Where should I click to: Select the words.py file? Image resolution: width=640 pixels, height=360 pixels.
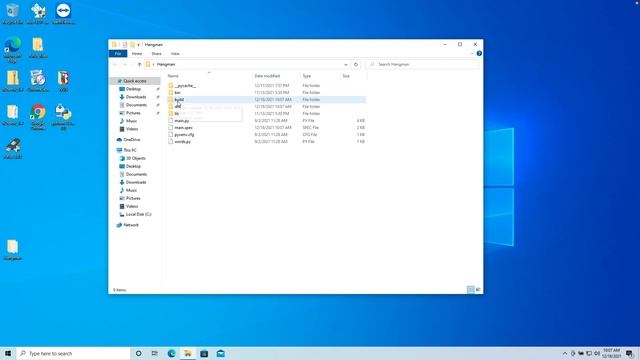click(x=182, y=142)
